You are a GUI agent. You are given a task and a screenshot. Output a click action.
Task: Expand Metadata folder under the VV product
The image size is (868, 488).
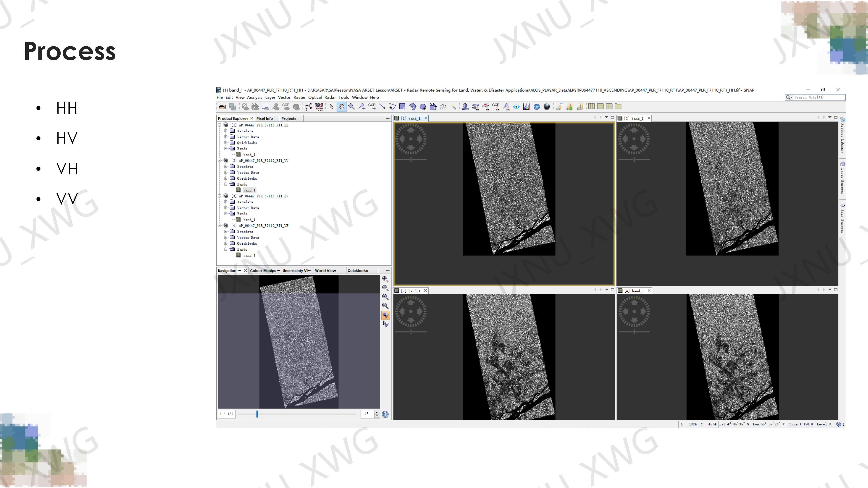(226, 166)
